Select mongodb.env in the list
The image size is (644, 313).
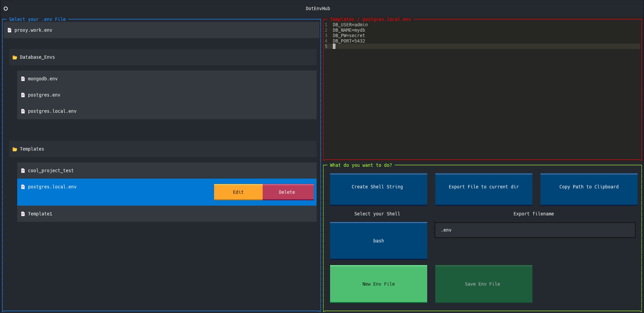[167, 79]
